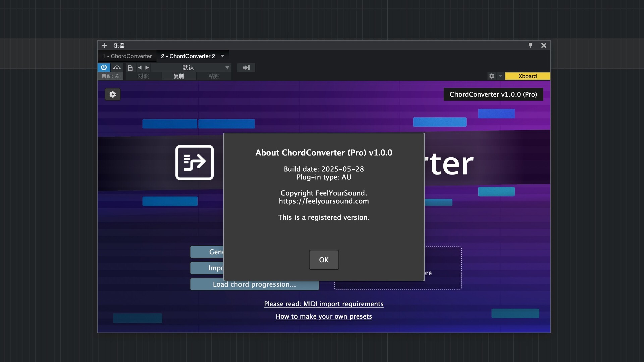Open the 默认 preset dropdown
Viewport: 644px width, 362px height.
[x=191, y=68]
